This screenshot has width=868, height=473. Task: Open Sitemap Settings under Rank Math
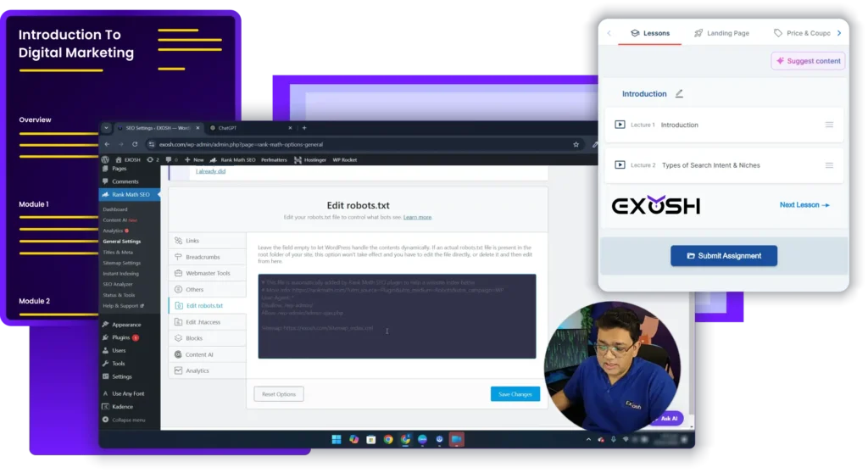pyautogui.click(x=122, y=263)
